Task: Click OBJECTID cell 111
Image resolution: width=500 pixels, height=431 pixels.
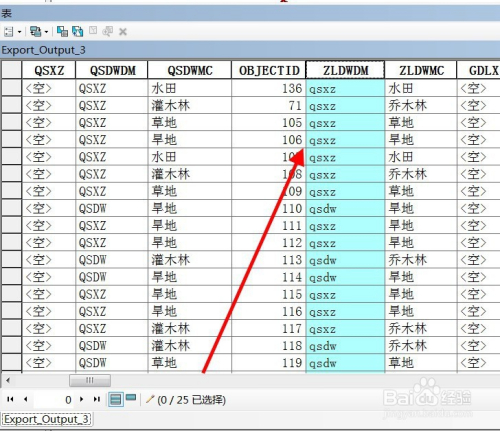Action: (x=269, y=226)
